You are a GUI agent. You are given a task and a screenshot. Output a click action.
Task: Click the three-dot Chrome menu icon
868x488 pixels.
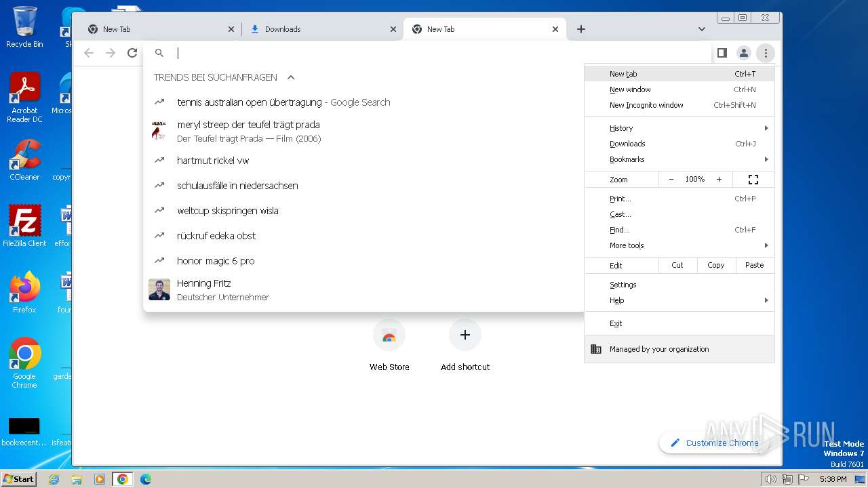(766, 53)
